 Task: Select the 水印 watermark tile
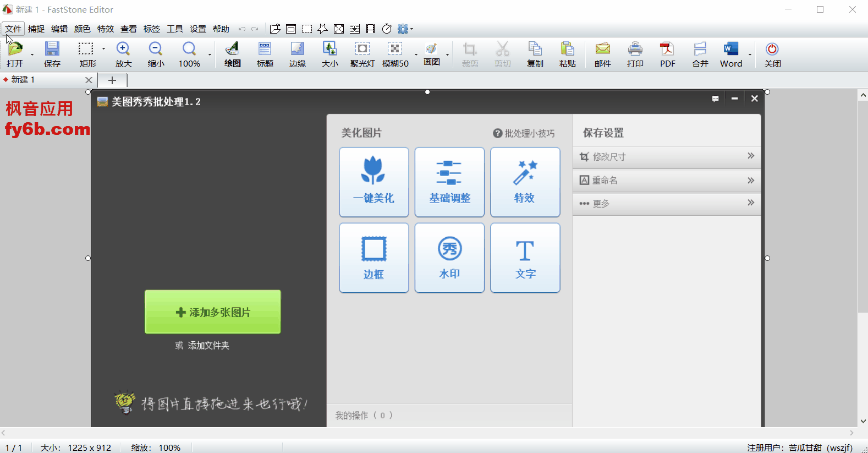click(449, 258)
